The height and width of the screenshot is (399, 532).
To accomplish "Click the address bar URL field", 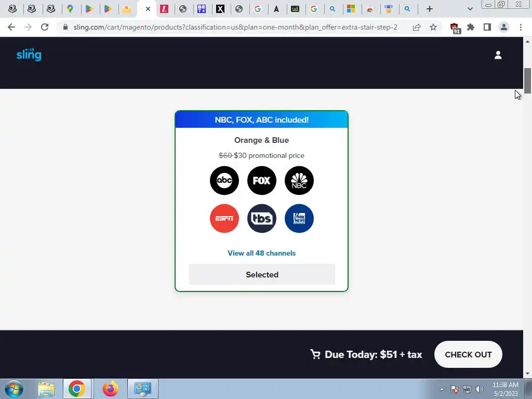I will click(235, 27).
